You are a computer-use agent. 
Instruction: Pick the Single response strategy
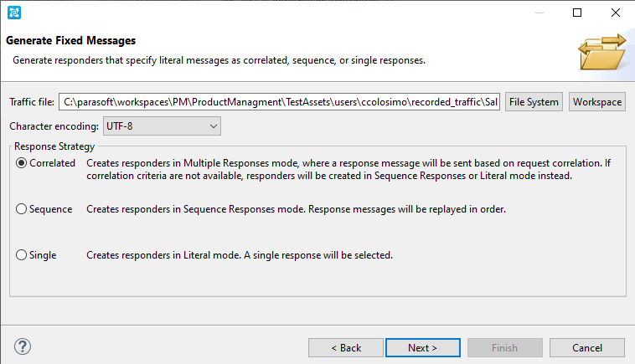coord(22,255)
